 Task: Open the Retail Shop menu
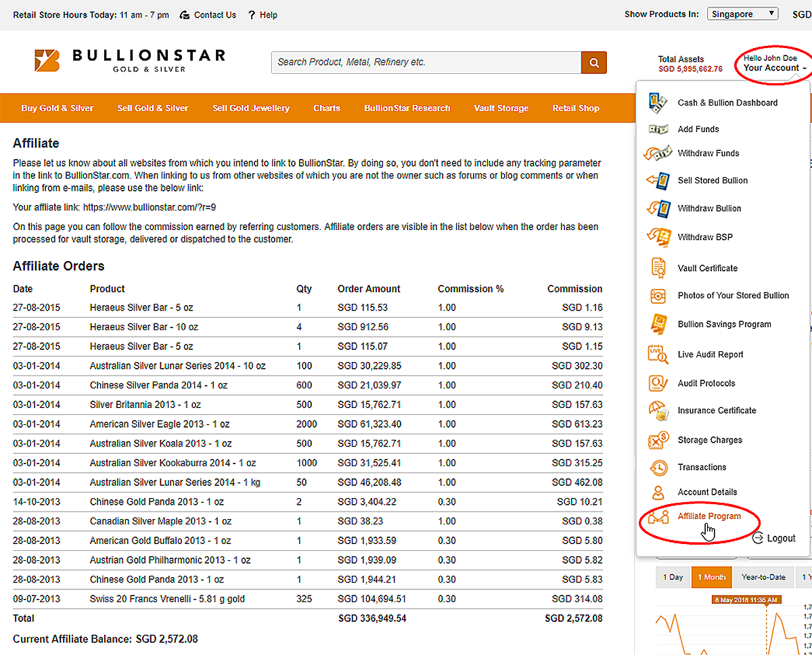coord(576,108)
